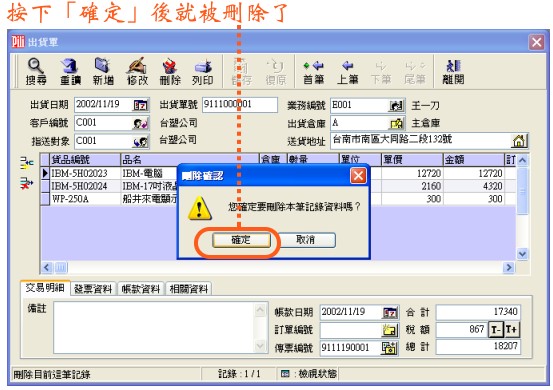
Task: Click the amount cell 4320
Action: pos(473,186)
